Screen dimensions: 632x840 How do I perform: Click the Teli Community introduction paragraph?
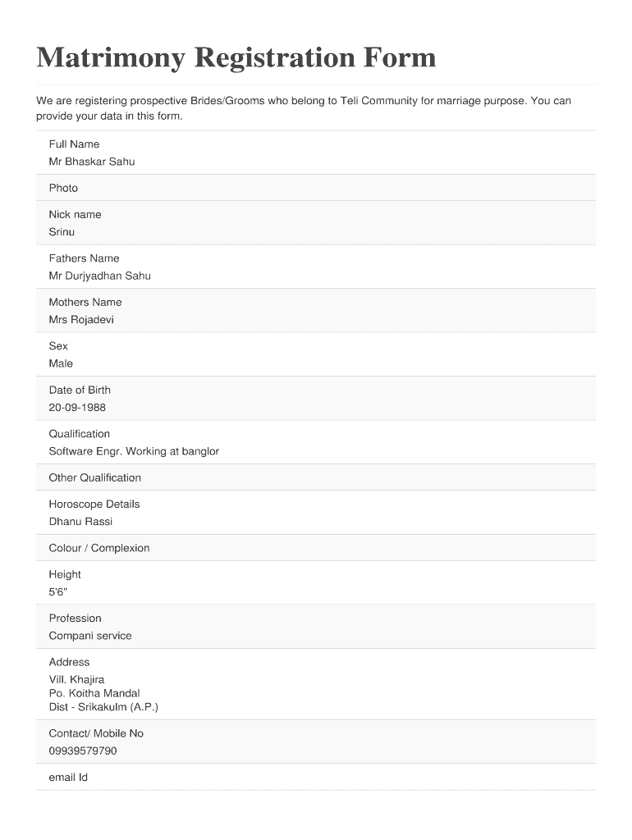[x=304, y=108]
